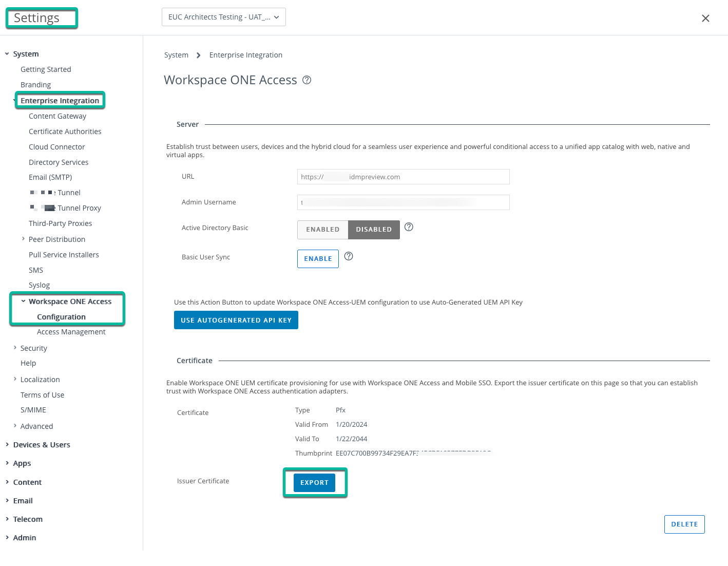Viewport: 728px width, 566px height.
Task: Click Use Autogenerated API Key button
Action: 236,320
